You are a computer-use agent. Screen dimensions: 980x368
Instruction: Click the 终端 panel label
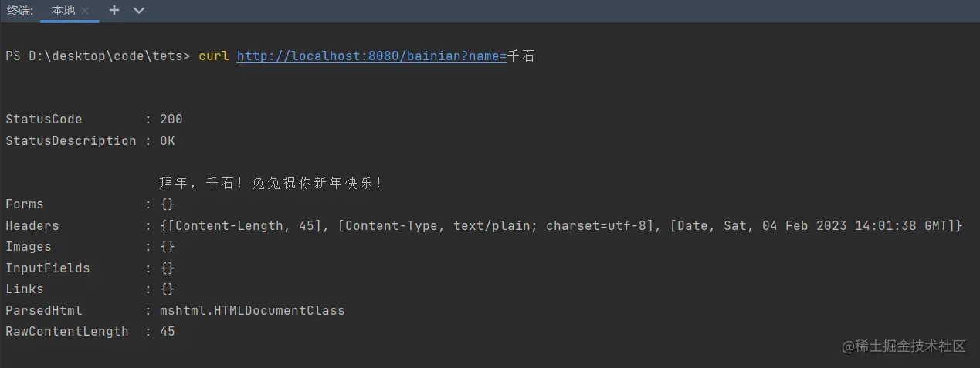point(19,11)
